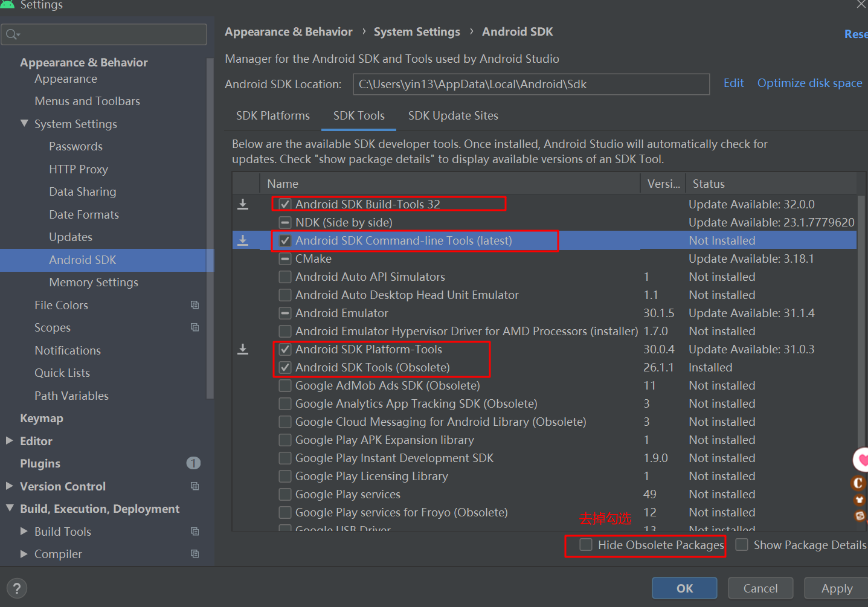This screenshot has height=607, width=868.
Task: Click project-level icon next to Compiler
Action: click(x=194, y=554)
